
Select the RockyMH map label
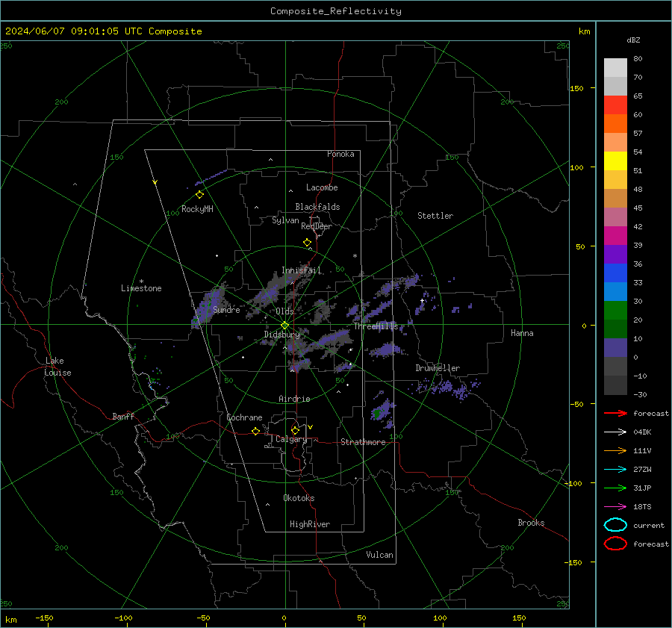coord(197,209)
